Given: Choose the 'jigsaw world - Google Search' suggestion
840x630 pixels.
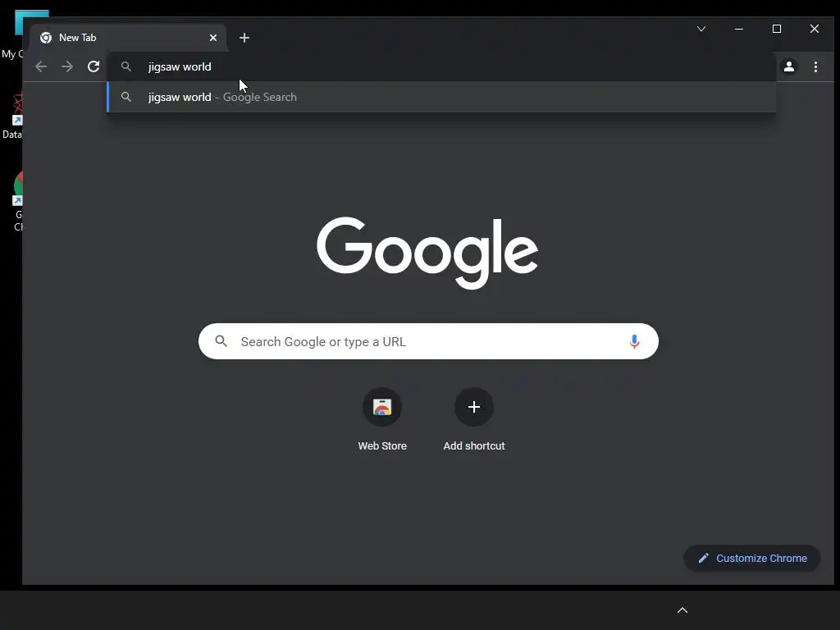Looking at the screenshot, I should 441,97.
